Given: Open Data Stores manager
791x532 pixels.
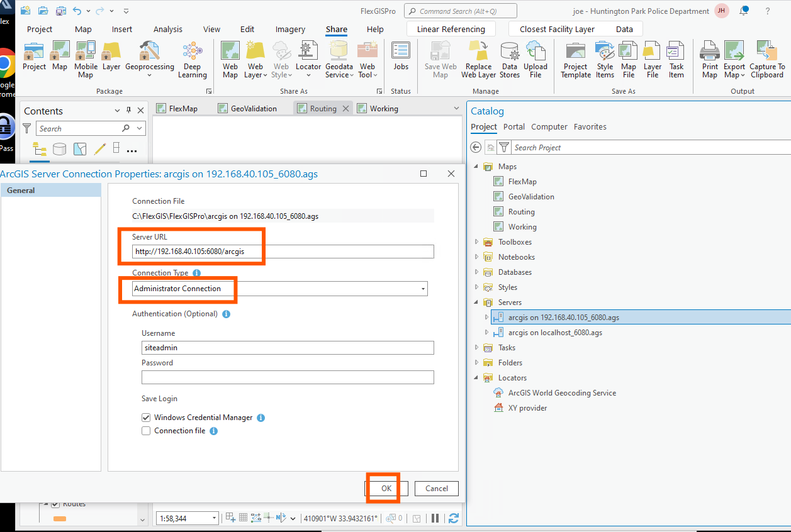Looking at the screenshot, I should point(510,60).
